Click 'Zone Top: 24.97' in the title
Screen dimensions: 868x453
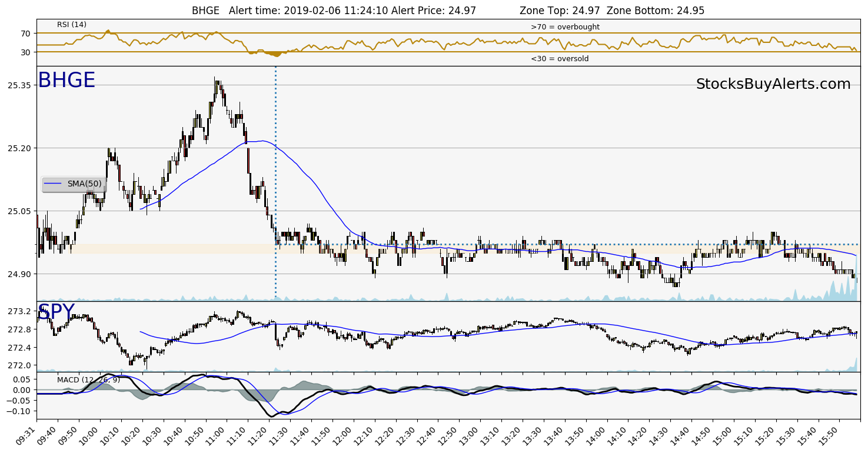(560, 11)
